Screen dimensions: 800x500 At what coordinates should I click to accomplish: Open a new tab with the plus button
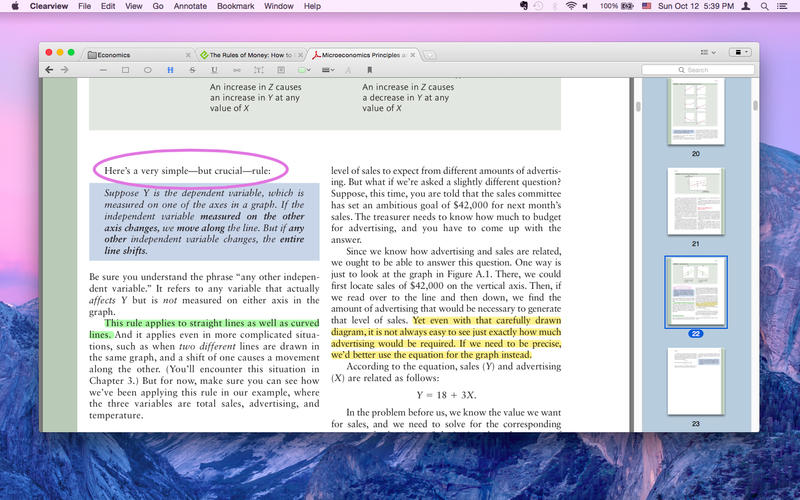point(430,55)
